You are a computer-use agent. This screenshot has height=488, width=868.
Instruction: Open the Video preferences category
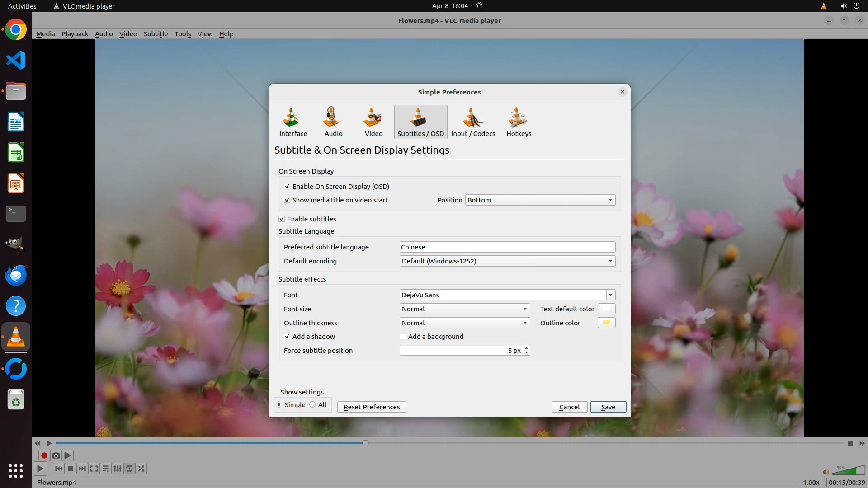click(373, 122)
